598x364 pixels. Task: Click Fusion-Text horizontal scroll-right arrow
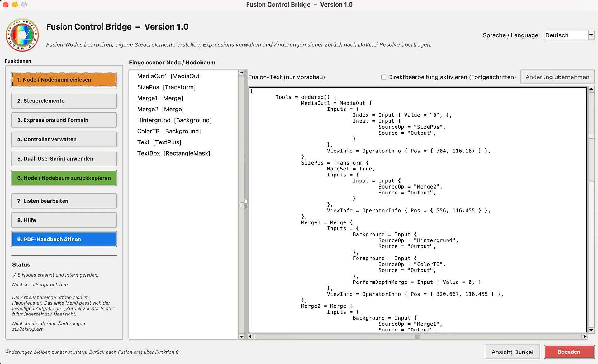[585, 337]
